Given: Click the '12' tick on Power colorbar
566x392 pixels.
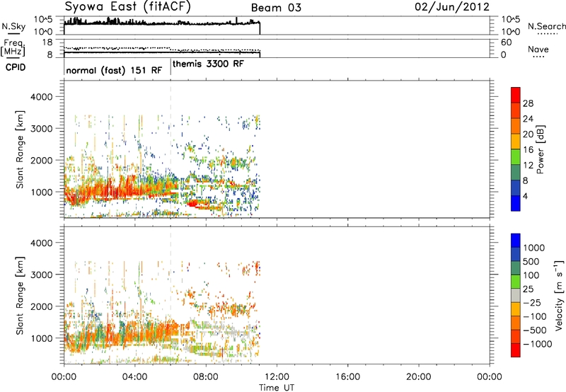Looking at the screenshot, I should coord(528,166).
